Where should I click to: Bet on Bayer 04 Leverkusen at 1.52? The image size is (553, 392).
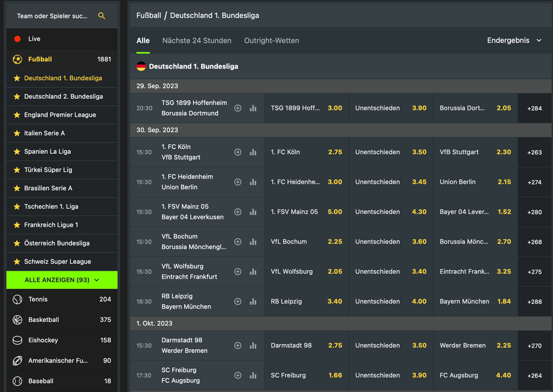pyautogui.click(x=475, y=212)
